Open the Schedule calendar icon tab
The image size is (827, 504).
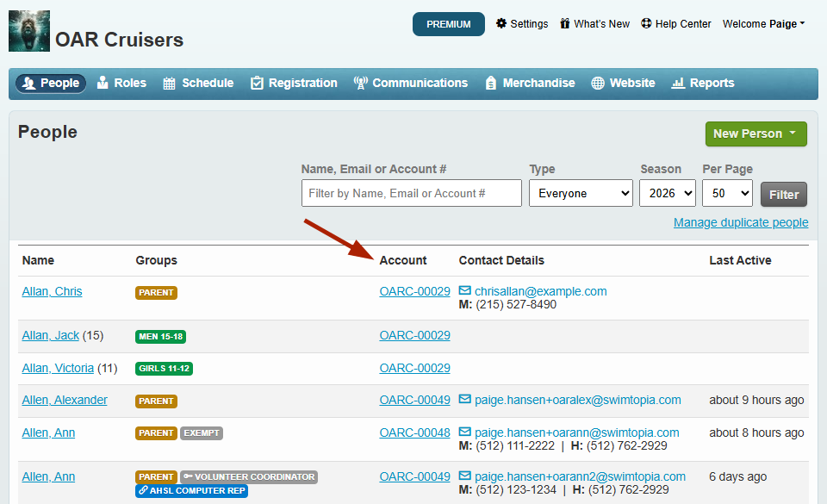pyautogui.click(x=170, y=84)
